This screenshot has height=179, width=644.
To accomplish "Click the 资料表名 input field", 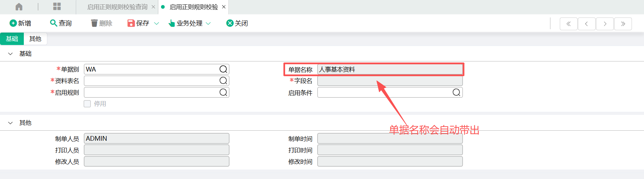I will [x=151, y=81].
